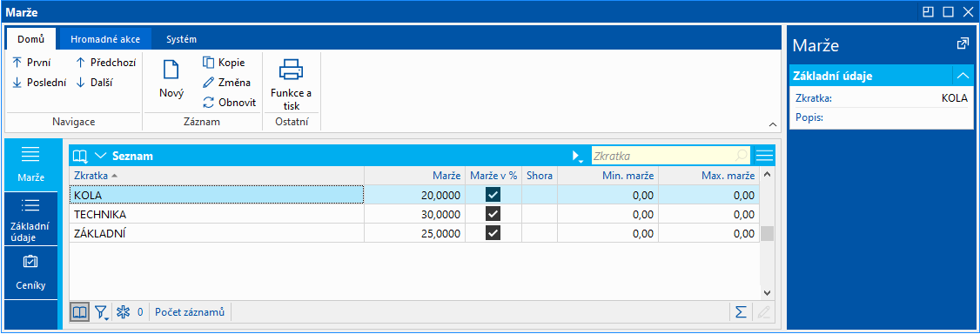Move to next record with Další
The height and width of the screenshot is (334, 980).
[x=94, y=83]
